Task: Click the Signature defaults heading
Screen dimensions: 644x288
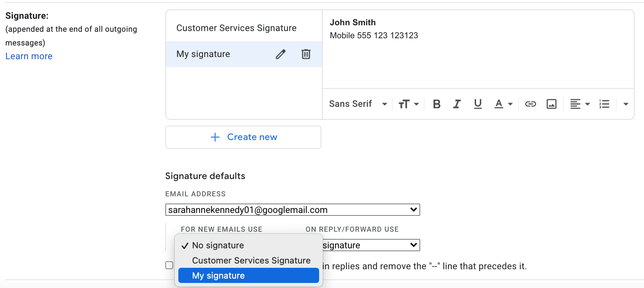Action: (205, 176)
